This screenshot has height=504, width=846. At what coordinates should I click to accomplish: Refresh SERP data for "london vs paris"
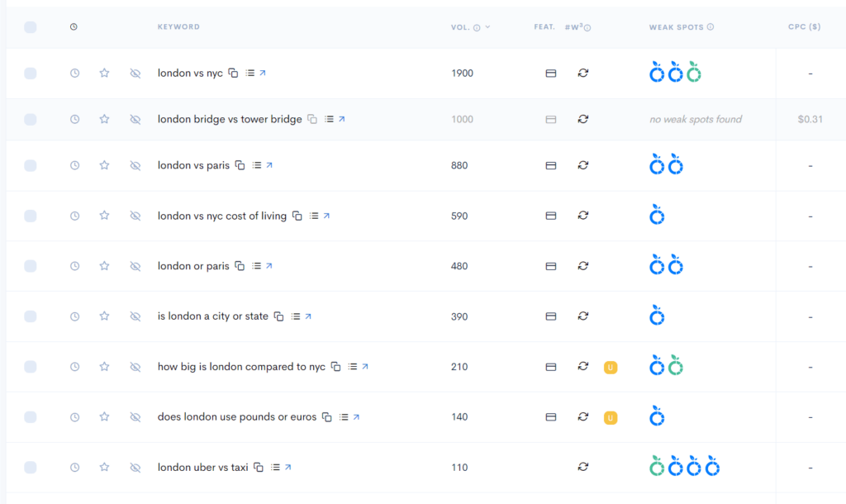583,165
